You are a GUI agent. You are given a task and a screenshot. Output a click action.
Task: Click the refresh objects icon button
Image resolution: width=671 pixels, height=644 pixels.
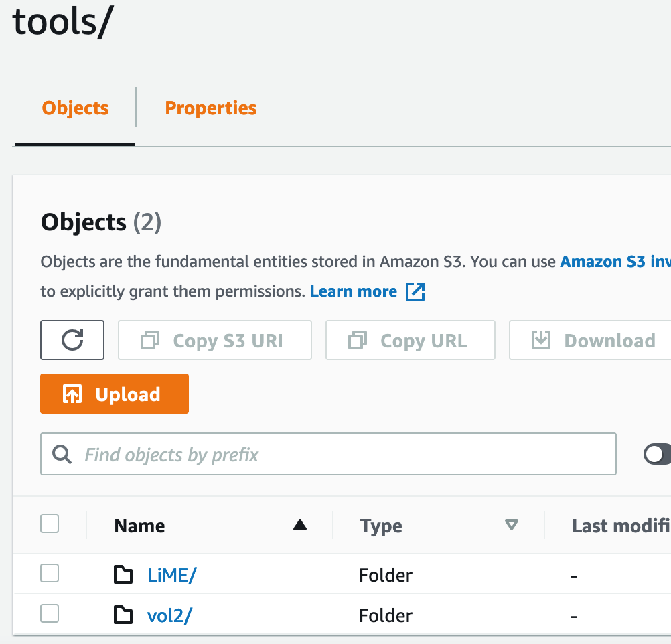tap(72, 340)
